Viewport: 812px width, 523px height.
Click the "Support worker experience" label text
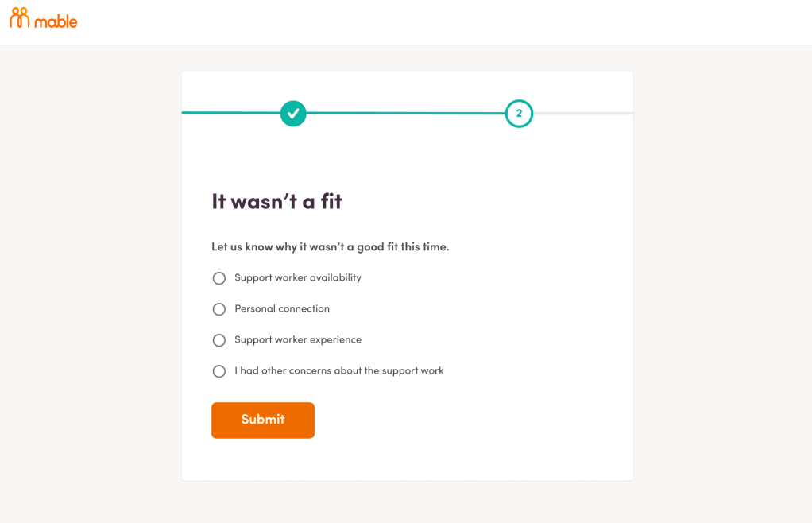pyautogui.click(x=298, y=340)
